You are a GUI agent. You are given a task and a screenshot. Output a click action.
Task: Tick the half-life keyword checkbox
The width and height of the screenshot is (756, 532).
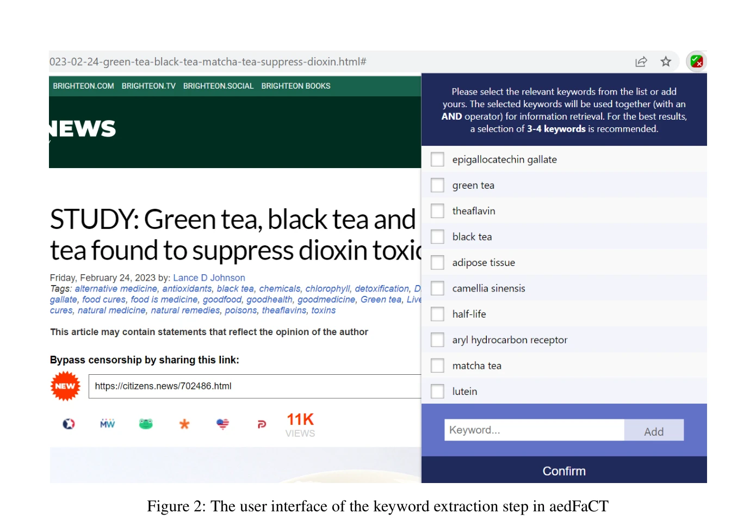(x=437, y=314)
